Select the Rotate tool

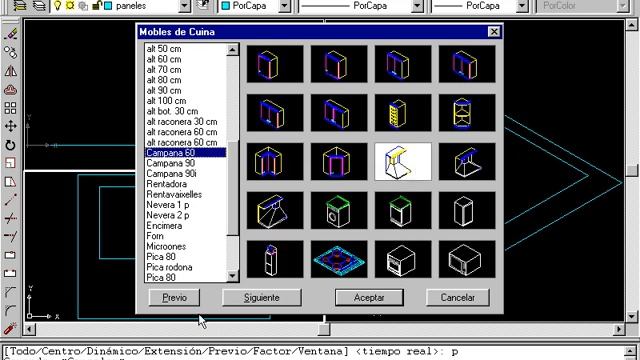(x=11, y=145)
